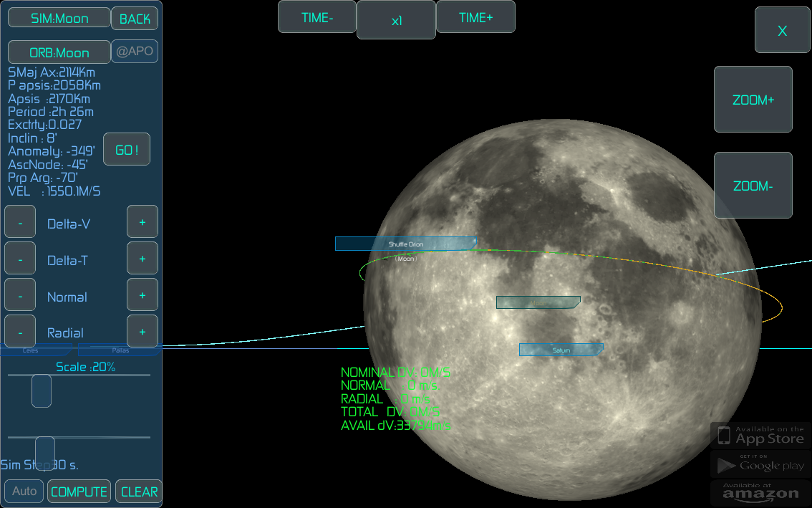Zoom out with the ZOOM- button
Screen dimensions: 812x508
click(x=753, y=185)
